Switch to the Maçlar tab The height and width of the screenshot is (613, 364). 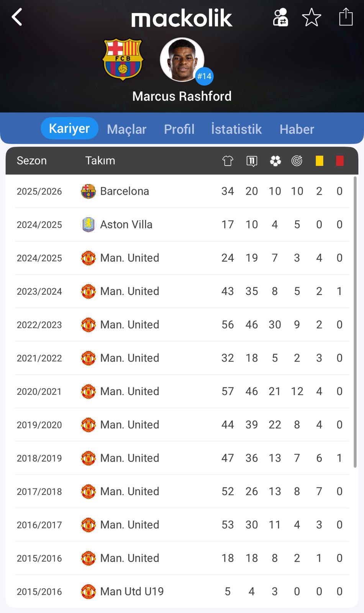126,129
